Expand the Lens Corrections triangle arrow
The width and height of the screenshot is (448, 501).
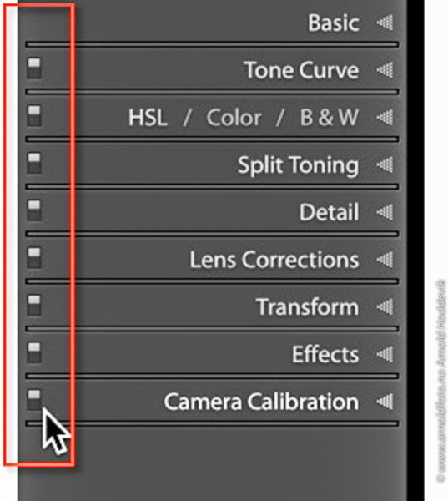[x=385, y=260]
